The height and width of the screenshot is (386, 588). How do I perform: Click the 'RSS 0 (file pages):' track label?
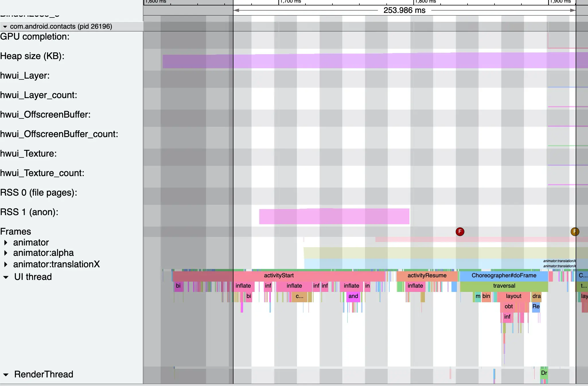pos(38,193)
